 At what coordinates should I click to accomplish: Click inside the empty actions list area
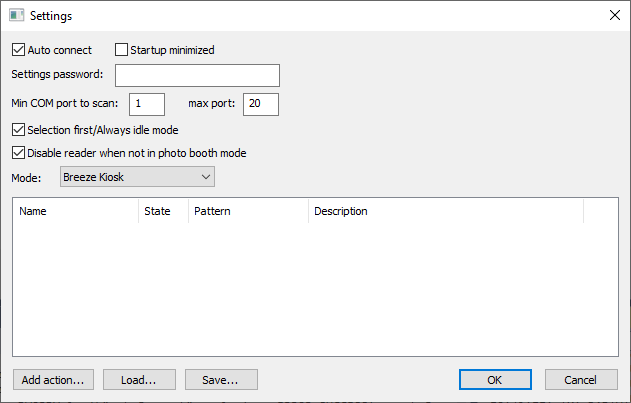point(315,288)
